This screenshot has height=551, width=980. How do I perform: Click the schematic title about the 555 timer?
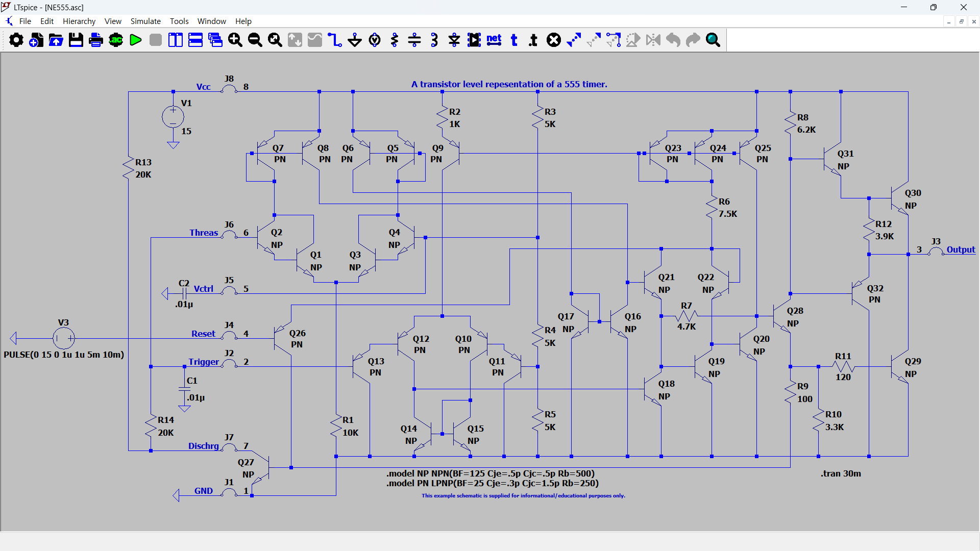[x=509, y=84]
